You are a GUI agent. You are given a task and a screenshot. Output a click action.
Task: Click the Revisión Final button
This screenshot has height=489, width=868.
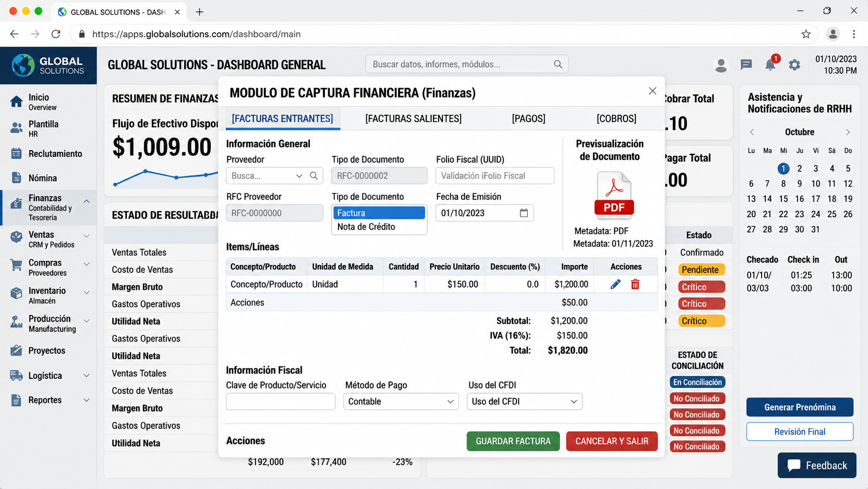tap(799, 432)
